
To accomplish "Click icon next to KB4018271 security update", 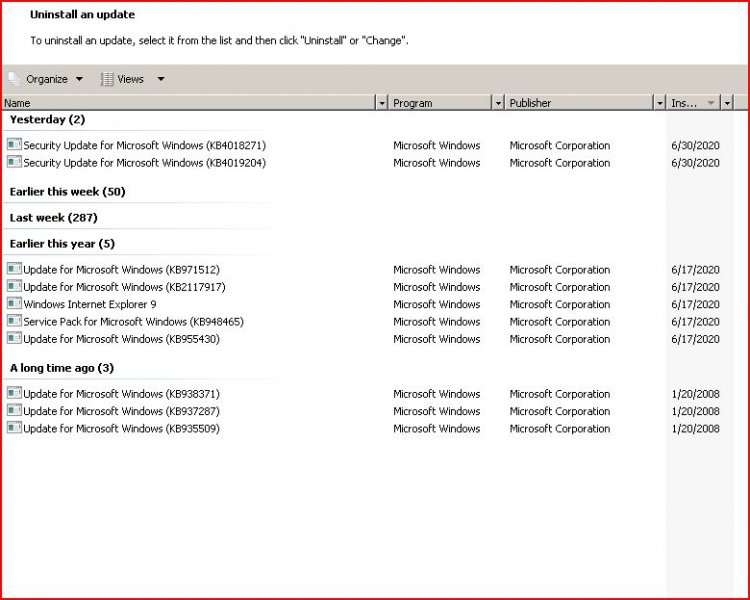I will (14, 145).
